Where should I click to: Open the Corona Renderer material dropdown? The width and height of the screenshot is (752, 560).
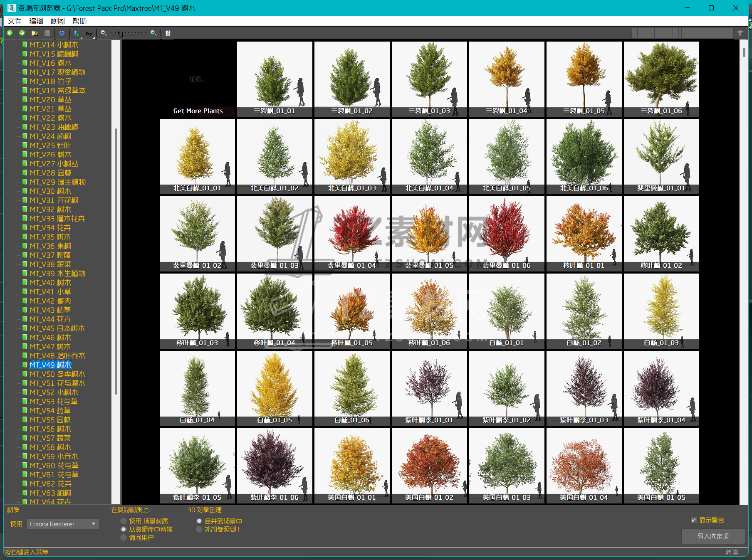(63, 524)
